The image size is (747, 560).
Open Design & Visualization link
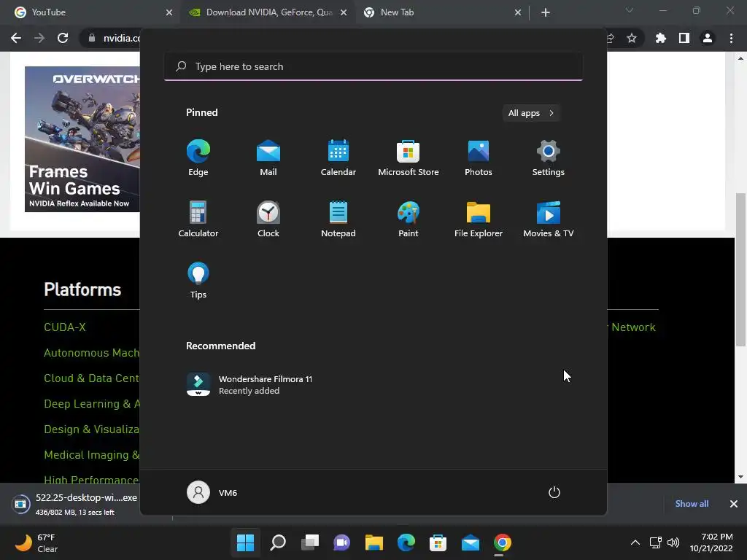[91, 429]
